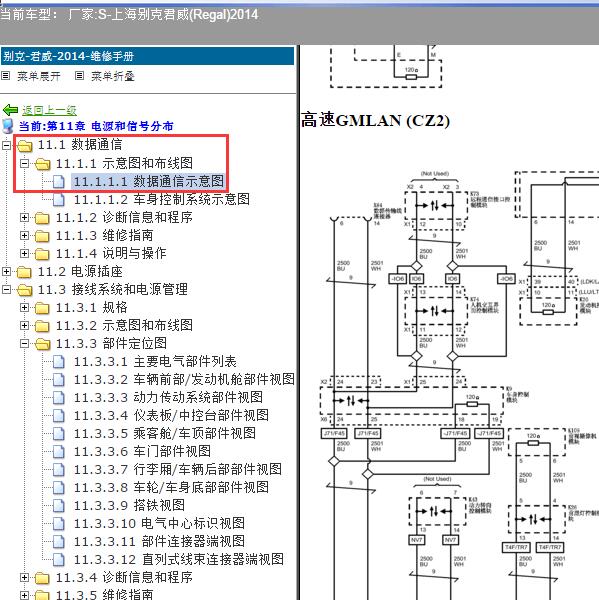Viewport: 599px width, 600px height.
Task: Expand the 11.1.2 诊断信息和程序 node
Action: [24, 217]
